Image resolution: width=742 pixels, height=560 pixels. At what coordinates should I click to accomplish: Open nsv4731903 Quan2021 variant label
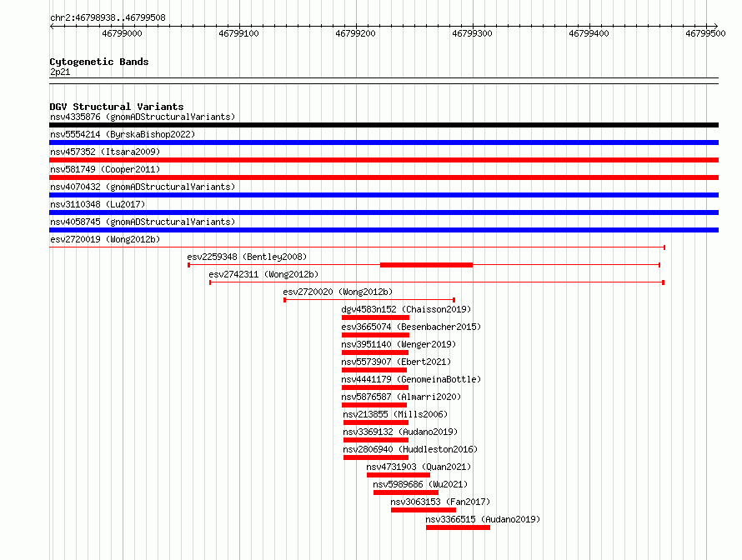419,467
